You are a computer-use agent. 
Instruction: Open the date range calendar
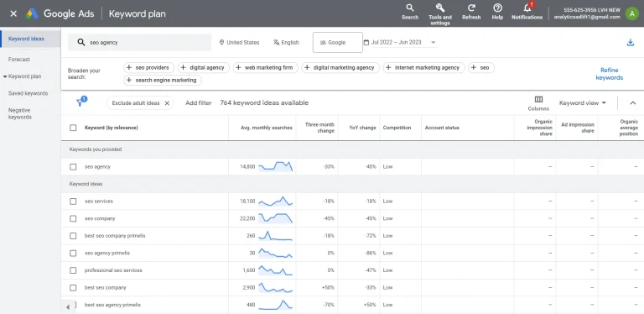pos(366,42)
